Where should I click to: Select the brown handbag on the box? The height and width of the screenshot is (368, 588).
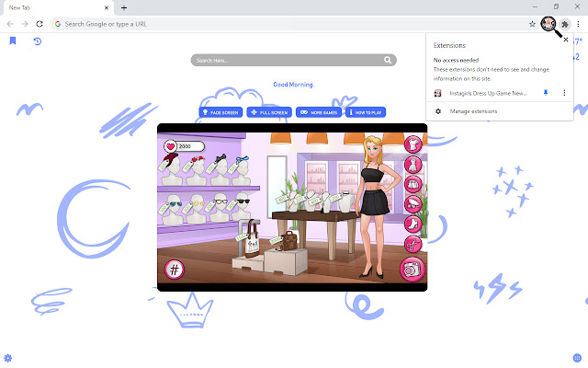coord(288,241)
